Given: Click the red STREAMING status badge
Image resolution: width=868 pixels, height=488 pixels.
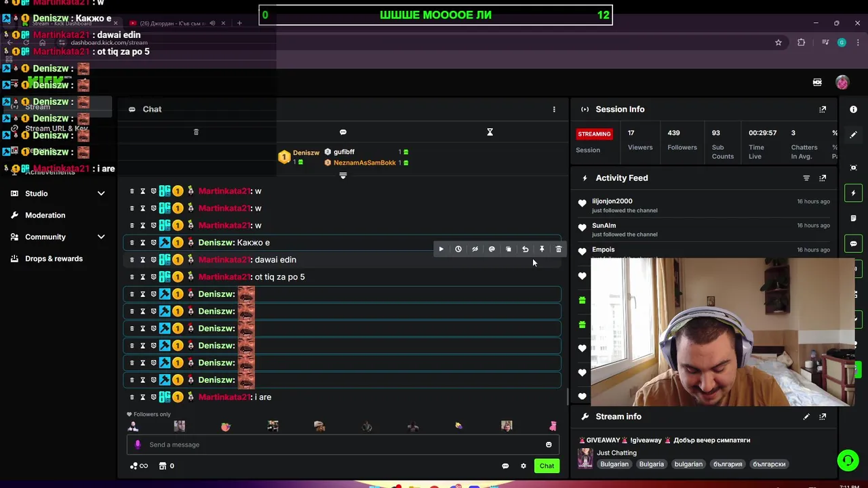Looking at the screenshot, I should 594,134.
